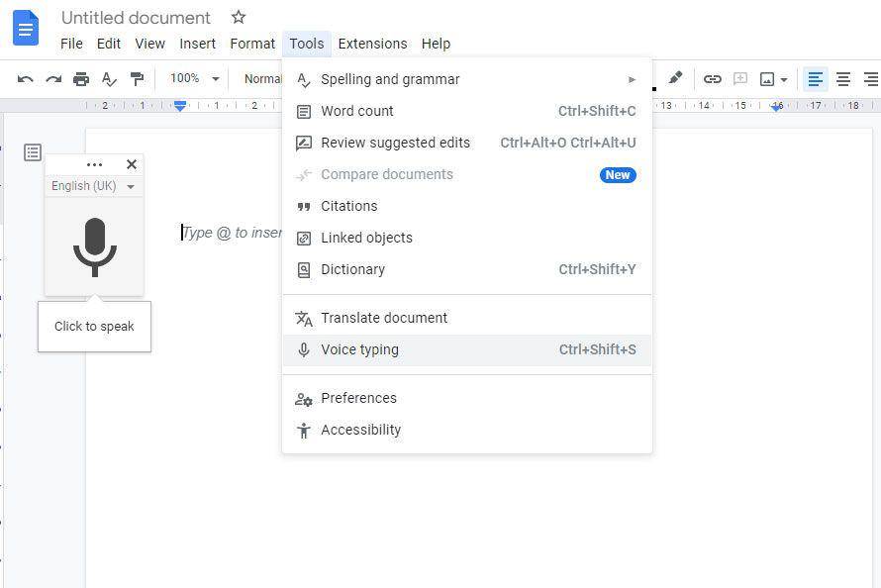Screen dimensions: 881x588
Task: Open Dictionary from the Tools menu
Action: click(467, 269)
